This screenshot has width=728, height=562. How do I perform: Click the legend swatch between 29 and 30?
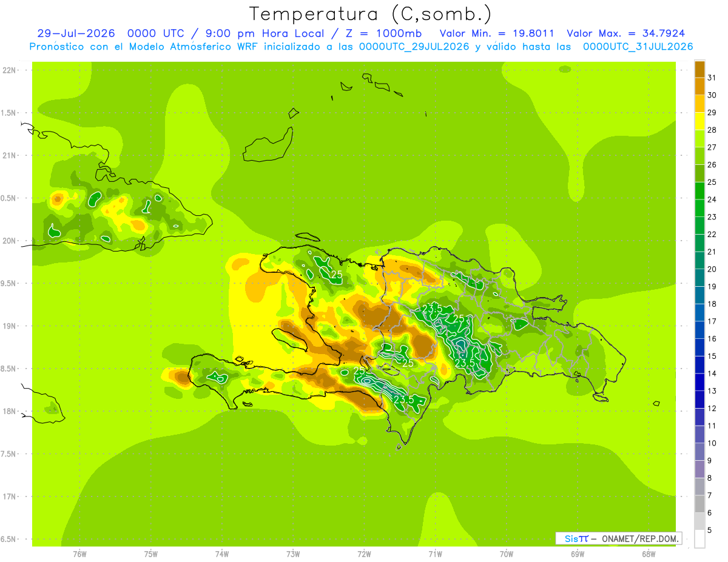(x=699, y=104)
